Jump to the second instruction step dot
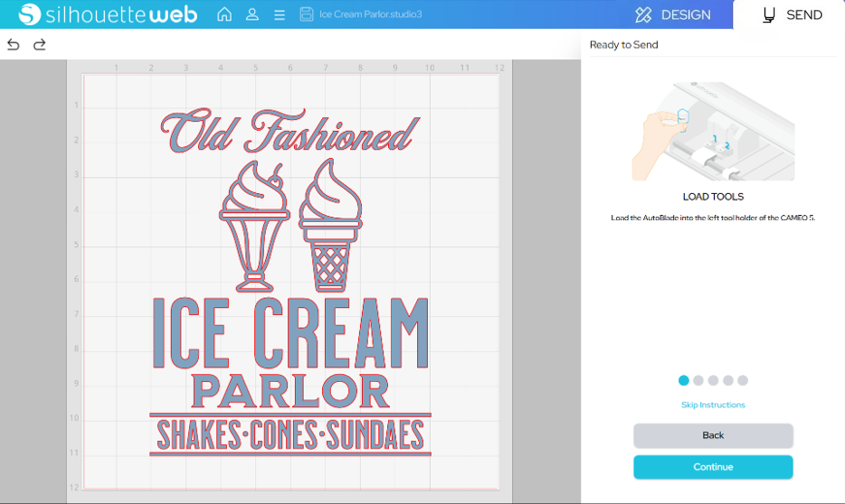The image size is (845, 504). pos(698,380)
